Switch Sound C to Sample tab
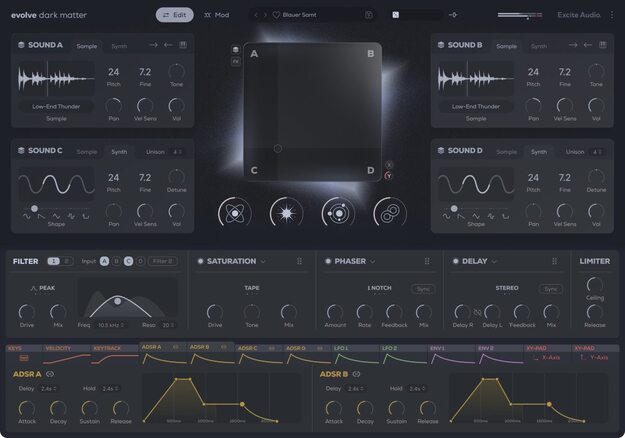This screenshot has height=438, width=625. click(86, 152)
